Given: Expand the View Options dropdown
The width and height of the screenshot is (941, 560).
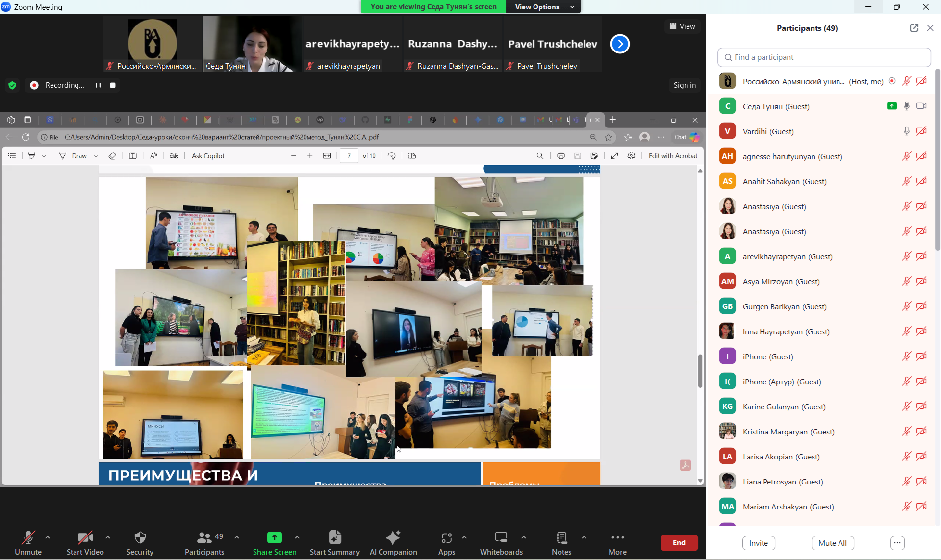Looking at the screenshot, I should coord(544,7).
